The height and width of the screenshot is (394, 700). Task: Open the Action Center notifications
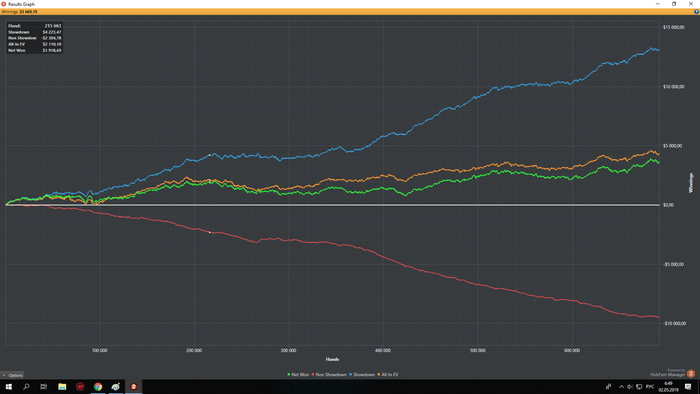pyautogui.click(x=688, y=386)
